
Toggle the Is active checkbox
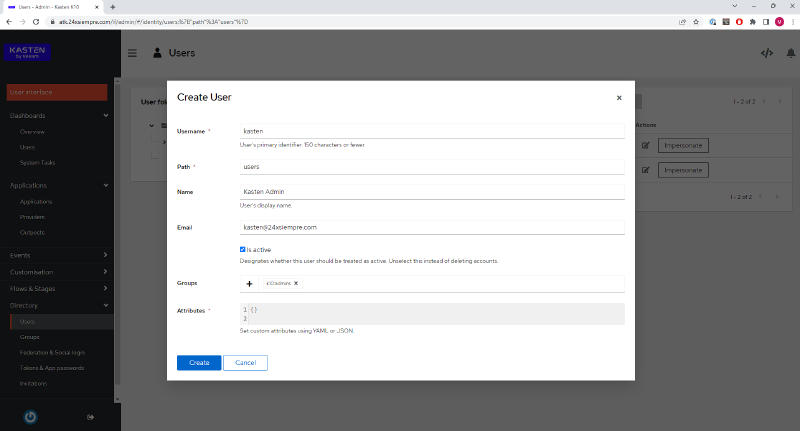click(x=242, y=249)
